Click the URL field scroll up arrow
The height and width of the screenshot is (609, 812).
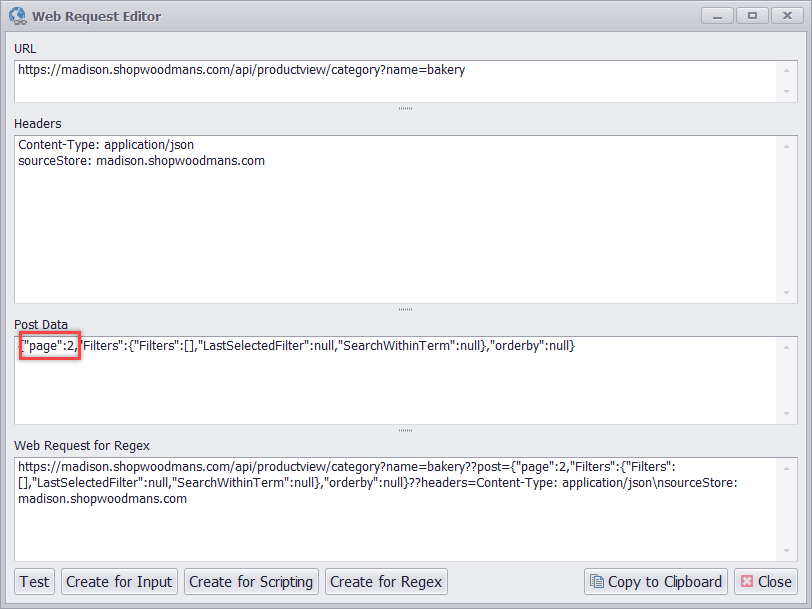[789, 69]
